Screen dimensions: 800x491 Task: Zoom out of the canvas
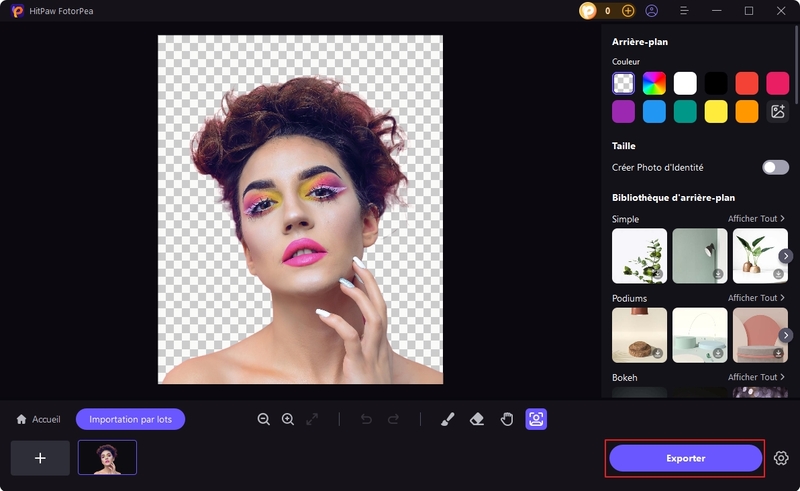pos(264,419)
